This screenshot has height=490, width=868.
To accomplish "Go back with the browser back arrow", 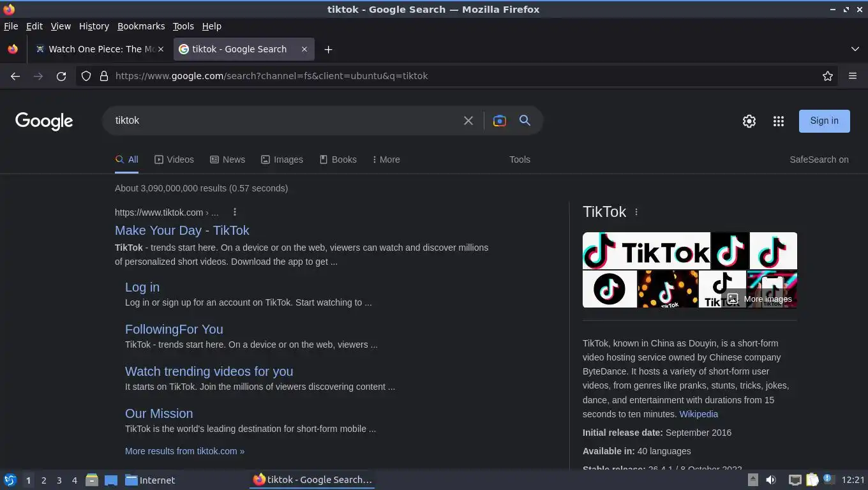I will pos(15,76).
